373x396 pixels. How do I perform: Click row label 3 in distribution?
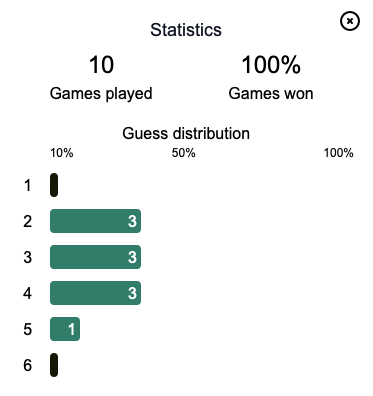pyautogui.click(x=28, y=257)
